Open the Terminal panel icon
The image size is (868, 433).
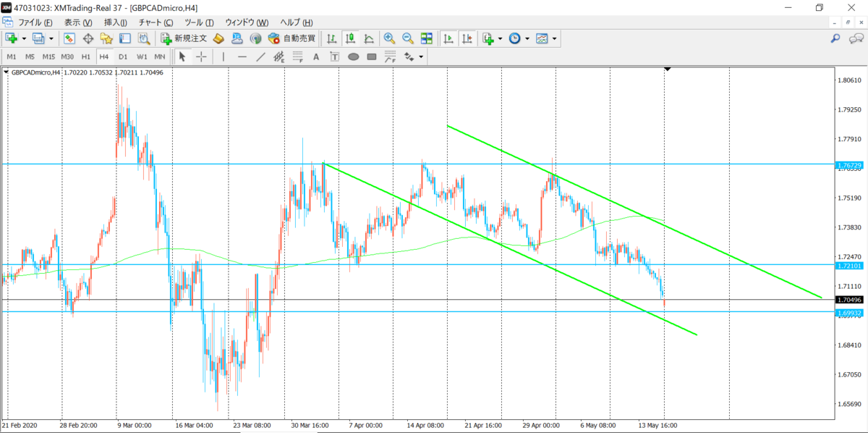coord(124,38)
